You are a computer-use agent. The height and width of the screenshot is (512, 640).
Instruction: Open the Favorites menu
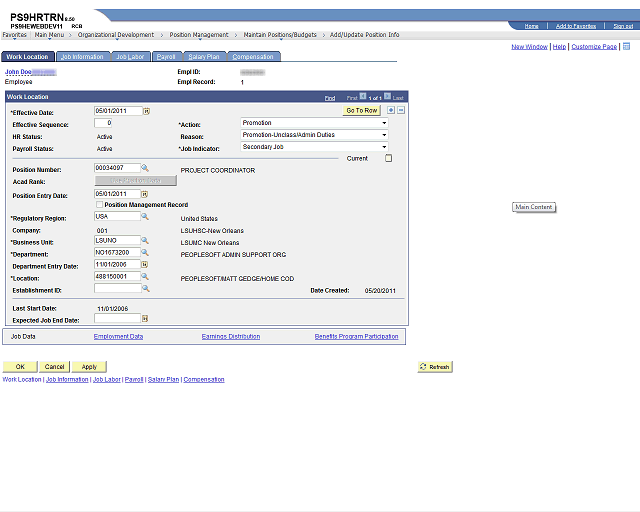tap(14, 35)
